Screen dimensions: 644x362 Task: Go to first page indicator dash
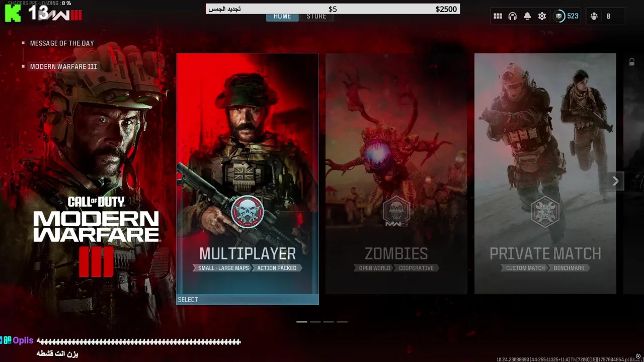[x=302, y=321]
